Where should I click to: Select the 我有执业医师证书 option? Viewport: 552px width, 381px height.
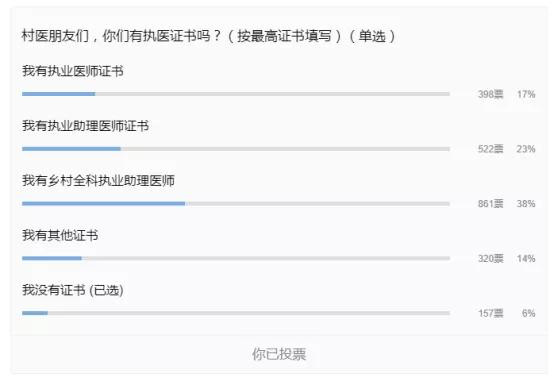pos(73,71)
